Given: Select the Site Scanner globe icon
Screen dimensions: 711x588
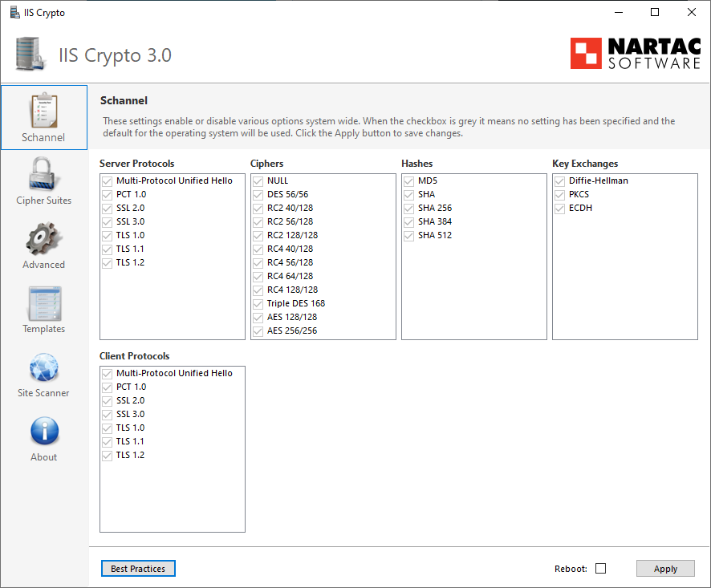Looking at the screenshot, I should click(x=43, y=367).
